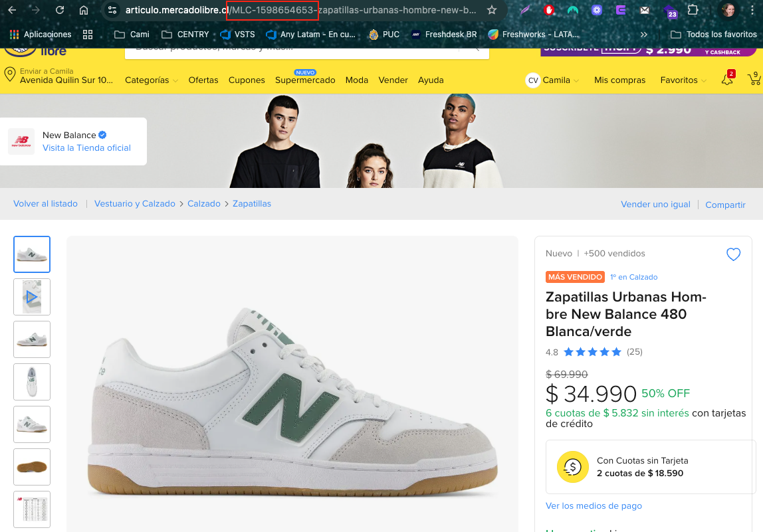
Task: Open the Zapatillas breadcrumb
Action: 252,204
